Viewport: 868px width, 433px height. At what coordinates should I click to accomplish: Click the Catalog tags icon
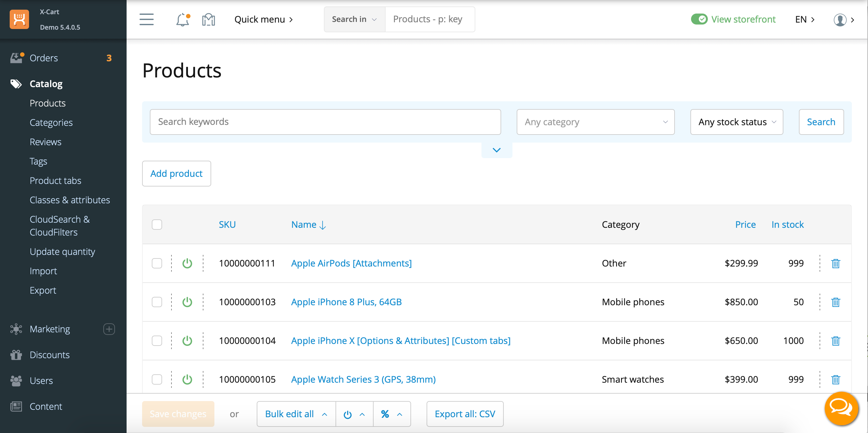[16, 84]
